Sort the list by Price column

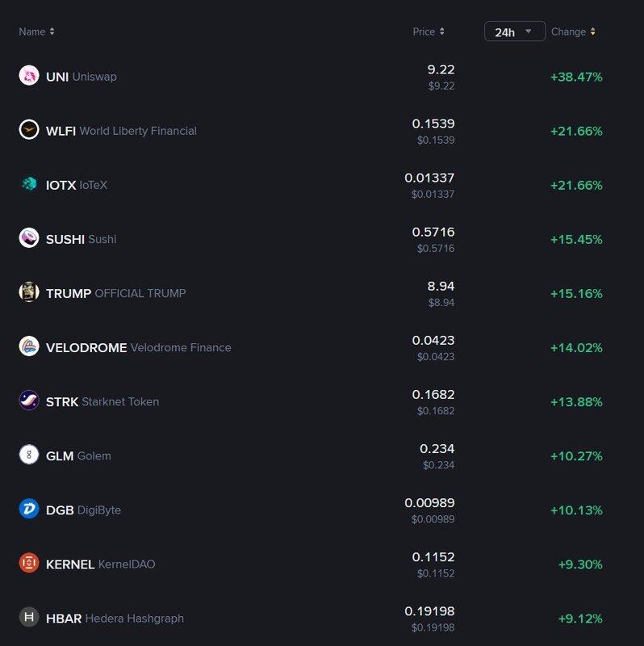point(429,31)
